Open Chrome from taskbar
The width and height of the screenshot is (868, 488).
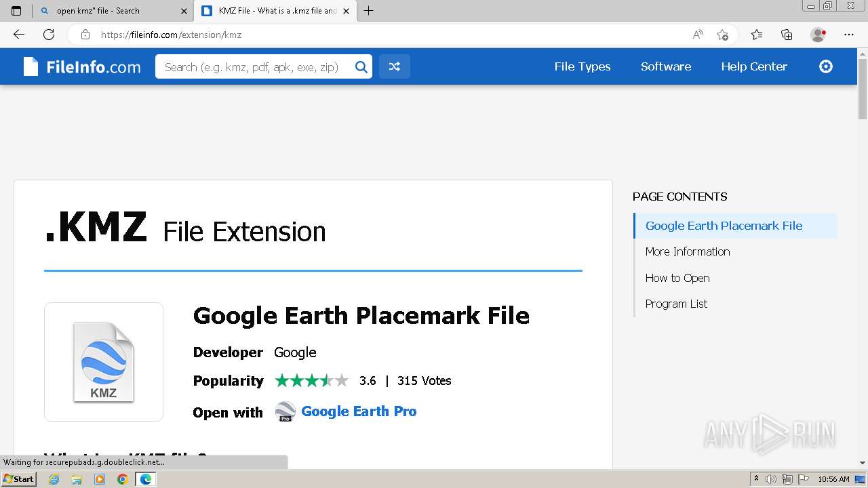[x=123, y=479]
